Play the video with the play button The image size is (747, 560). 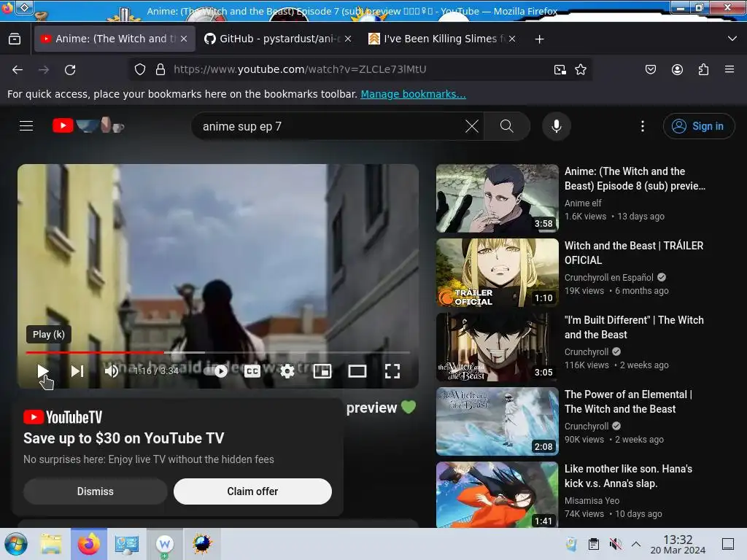[x=42, y=371]
